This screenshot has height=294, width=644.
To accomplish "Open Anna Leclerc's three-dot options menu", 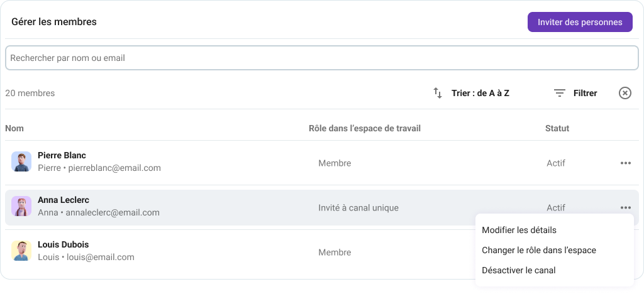I will point(625,207).
